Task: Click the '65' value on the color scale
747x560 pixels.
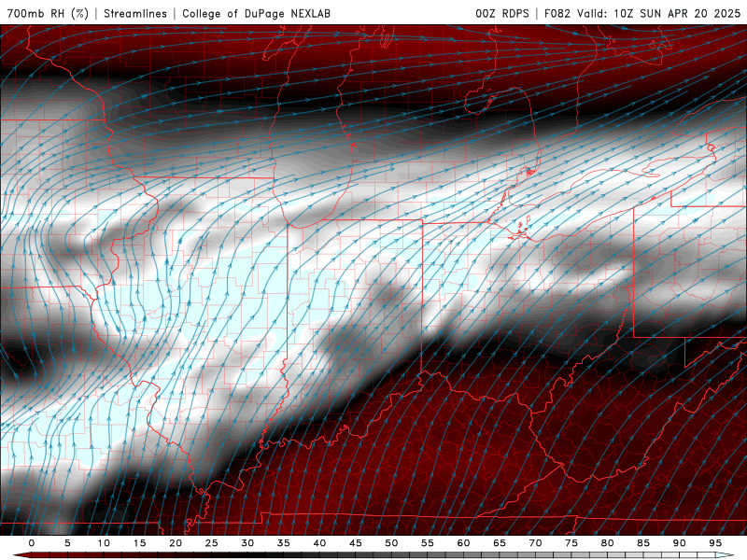Action: tap(500, 543)
